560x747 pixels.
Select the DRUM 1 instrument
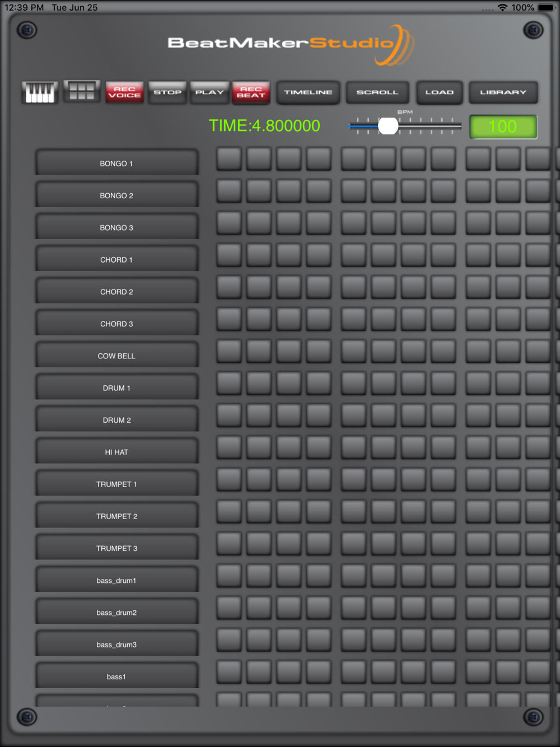(116, 387)
